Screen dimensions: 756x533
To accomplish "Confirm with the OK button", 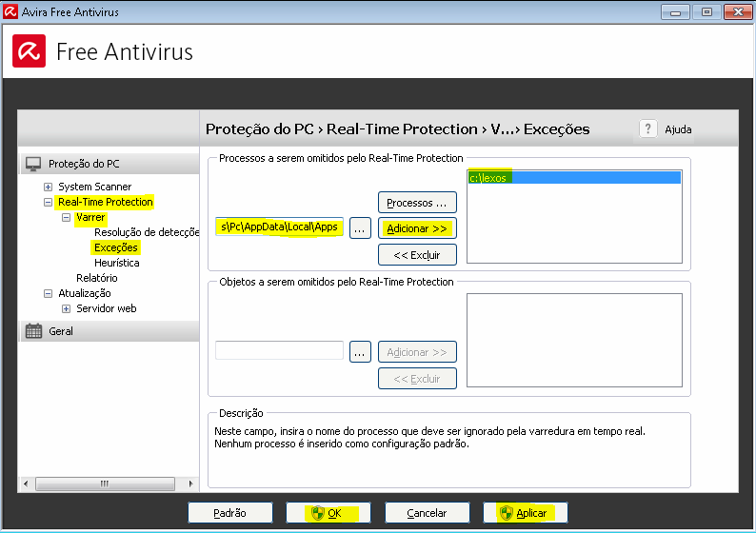I will 328,513.
